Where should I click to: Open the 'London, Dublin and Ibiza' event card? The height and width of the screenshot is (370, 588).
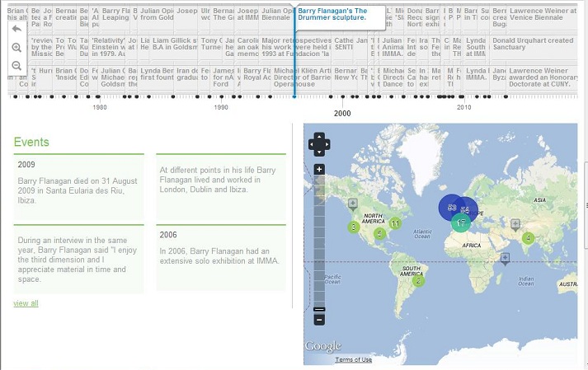[x=221, y=187]
